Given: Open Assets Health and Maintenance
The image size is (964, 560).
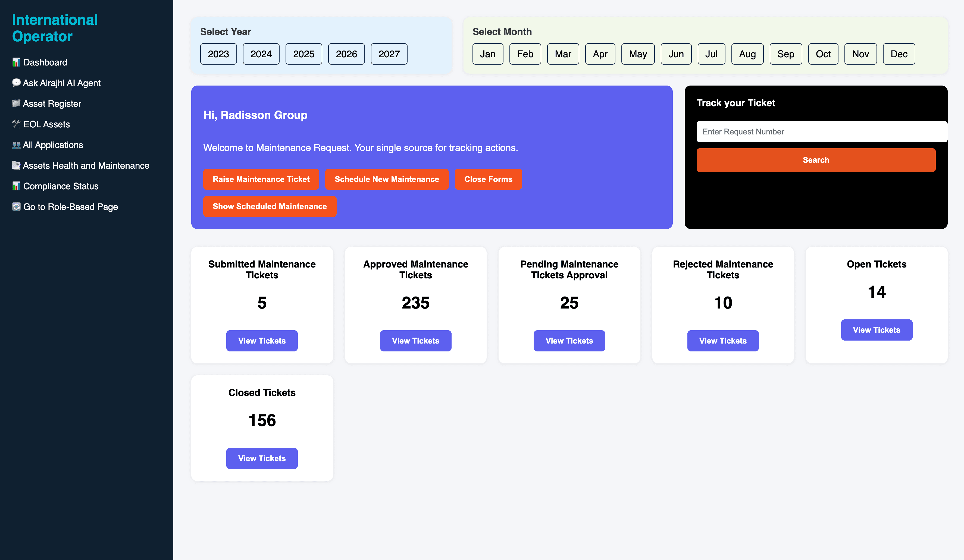Looking at the screenshot, I should coord(81,165).
